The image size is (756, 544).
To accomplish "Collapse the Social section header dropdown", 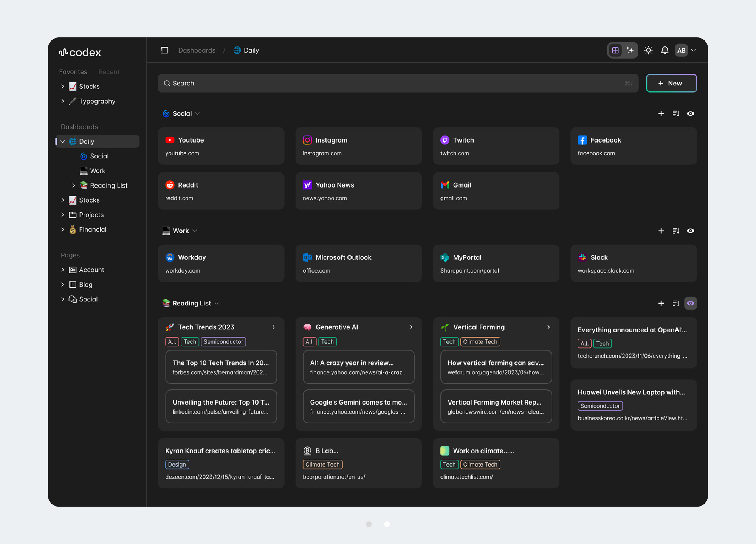I will click(x=197, y=113).
